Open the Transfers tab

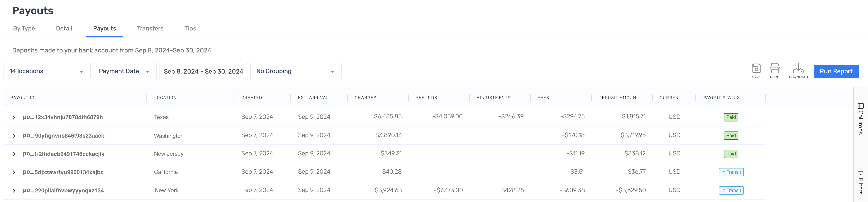click(150, 29)
